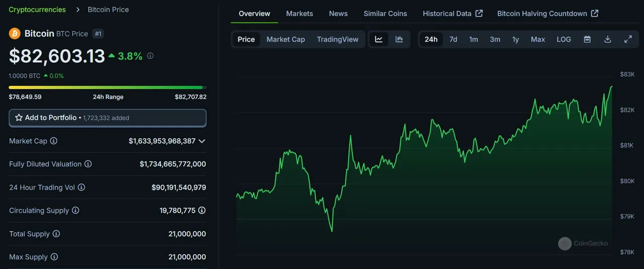644x269 pixels.
Task: Click the $78K axis label
Action: click(627, 252)
